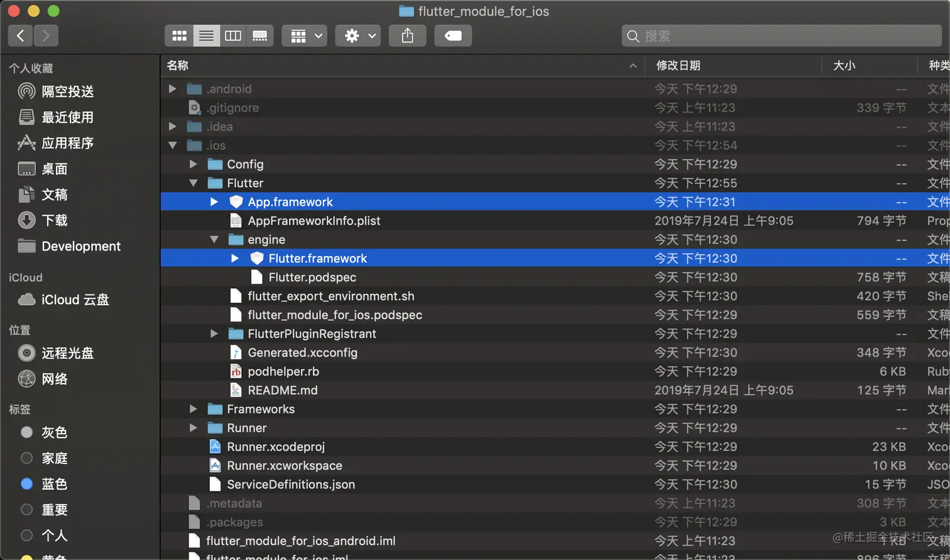Switch to icon view
Viewport: 950px width, 560px height.
(179, 36)
